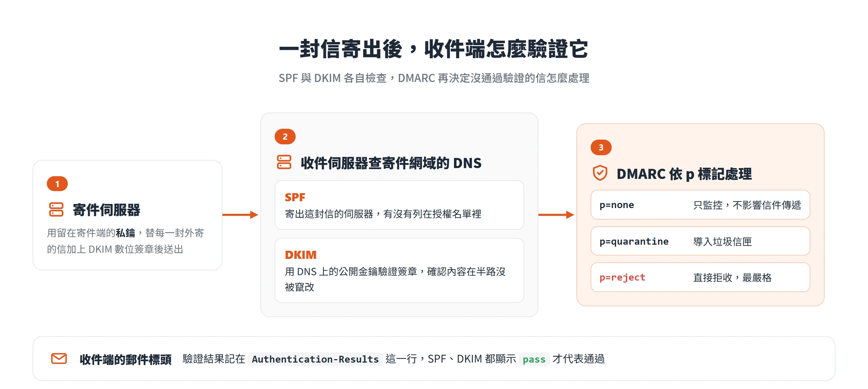Click the orange DKIM label
This screenshot has width=868, height=389.
[301, 255]
